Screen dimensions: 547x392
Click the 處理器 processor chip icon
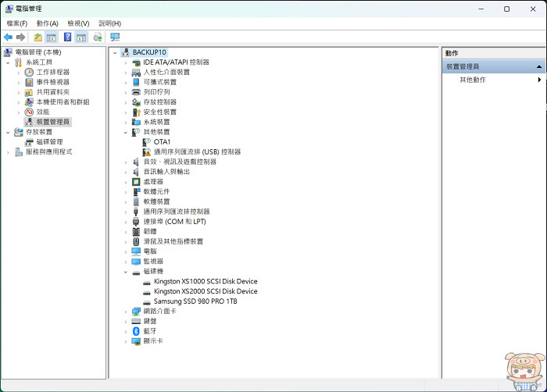(x=136, y=182)
